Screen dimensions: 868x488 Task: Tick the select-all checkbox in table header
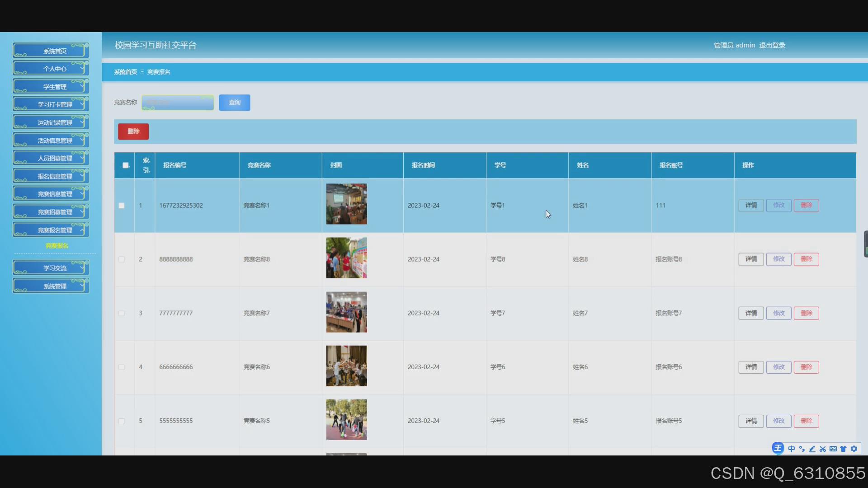126,165
